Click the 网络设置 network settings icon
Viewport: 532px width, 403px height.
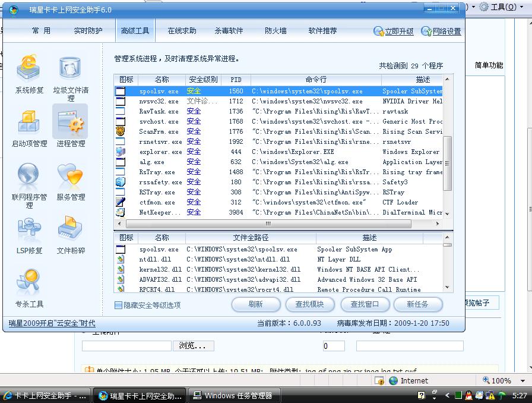pos(426,32)
